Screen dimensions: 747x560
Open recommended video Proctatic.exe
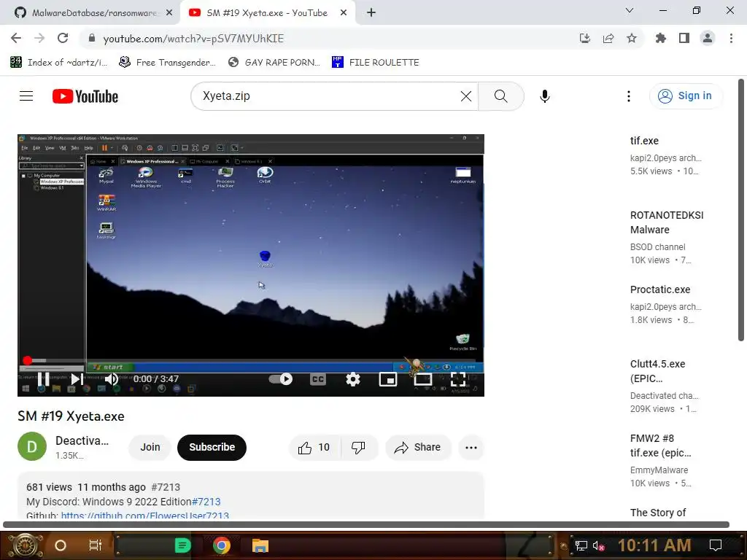[x=659, y=289]
